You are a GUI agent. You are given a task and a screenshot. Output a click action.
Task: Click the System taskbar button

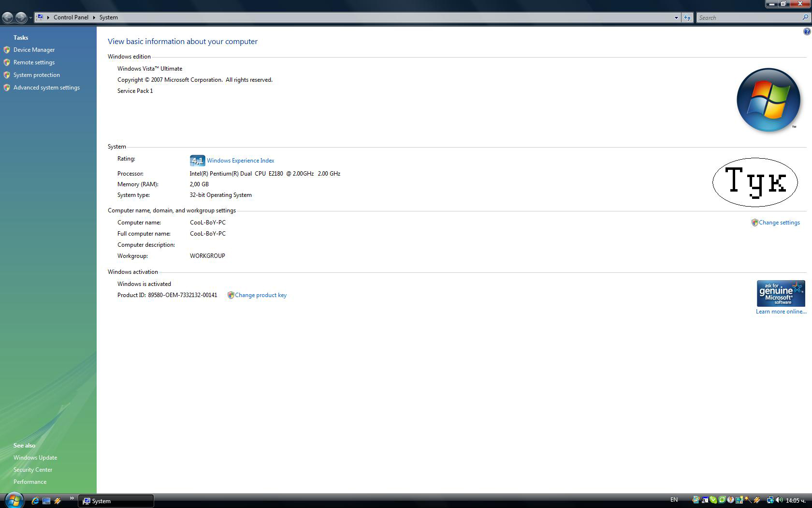116,501
